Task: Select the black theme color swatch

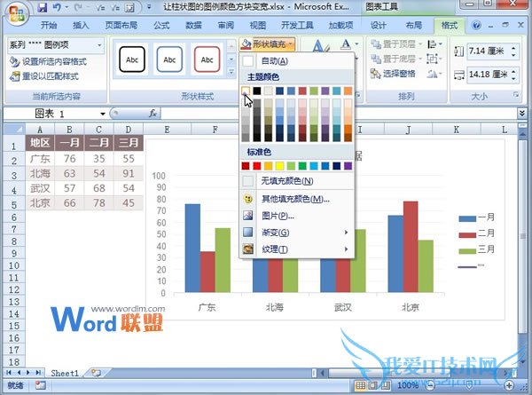Action: click(x=257, y=91)
